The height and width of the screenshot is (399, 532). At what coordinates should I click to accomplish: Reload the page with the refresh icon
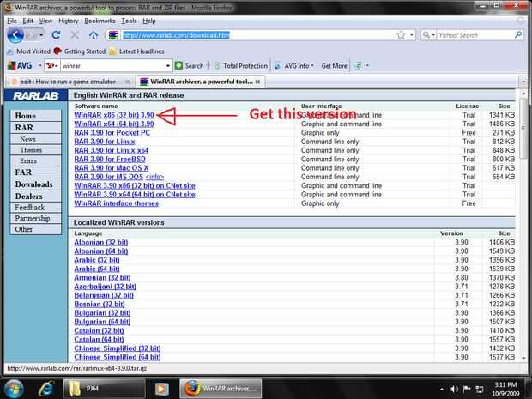57,35
